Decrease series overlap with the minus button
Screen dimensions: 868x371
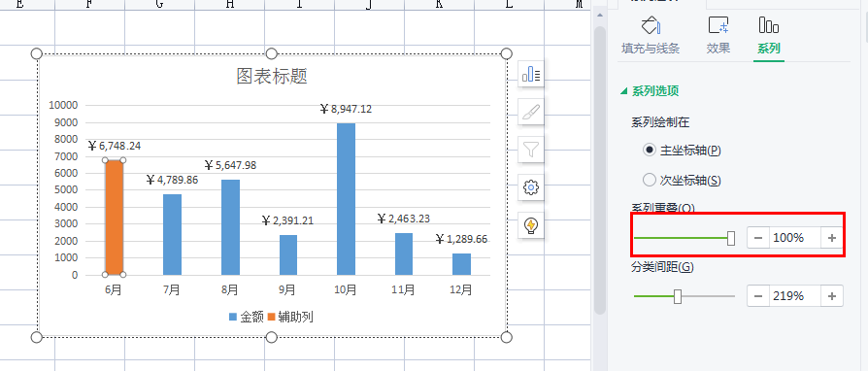758,238
